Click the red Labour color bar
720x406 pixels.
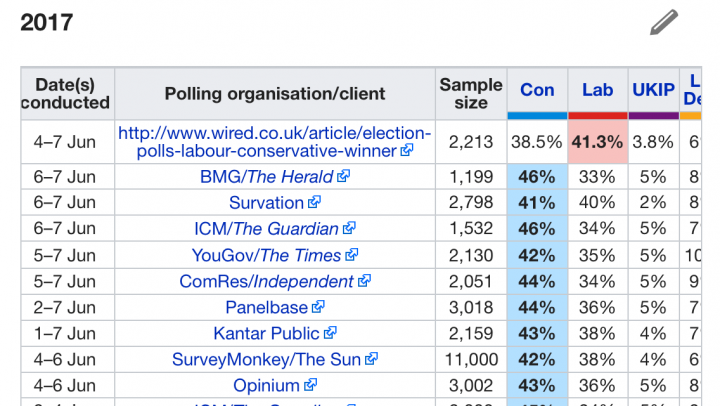[x=598, y=116]
